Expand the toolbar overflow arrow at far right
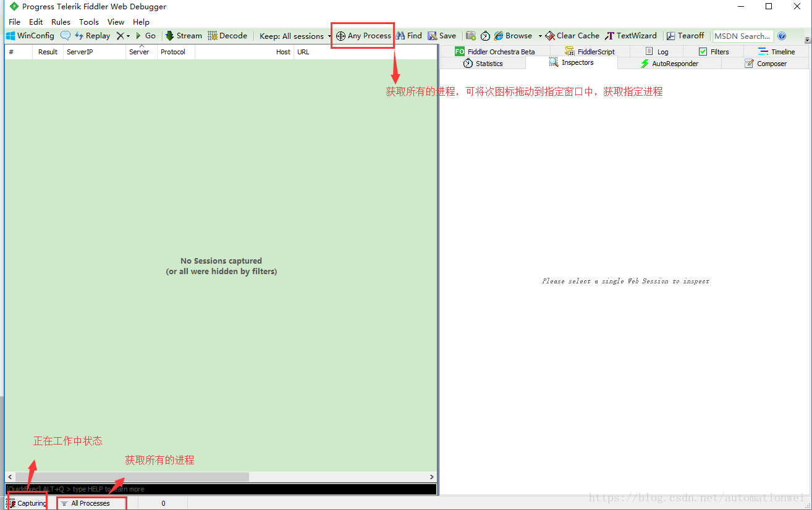Screen dimensions: 812x510 (x=807, y=39)
